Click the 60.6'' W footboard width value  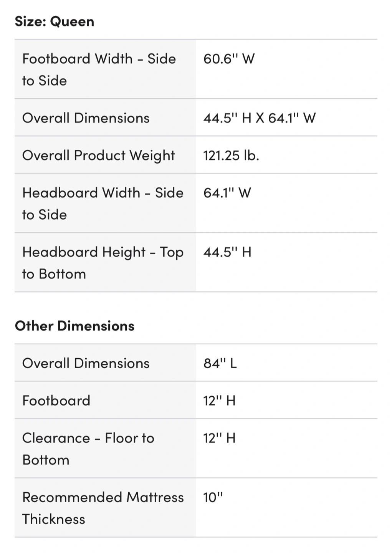(x=229, y=59)
